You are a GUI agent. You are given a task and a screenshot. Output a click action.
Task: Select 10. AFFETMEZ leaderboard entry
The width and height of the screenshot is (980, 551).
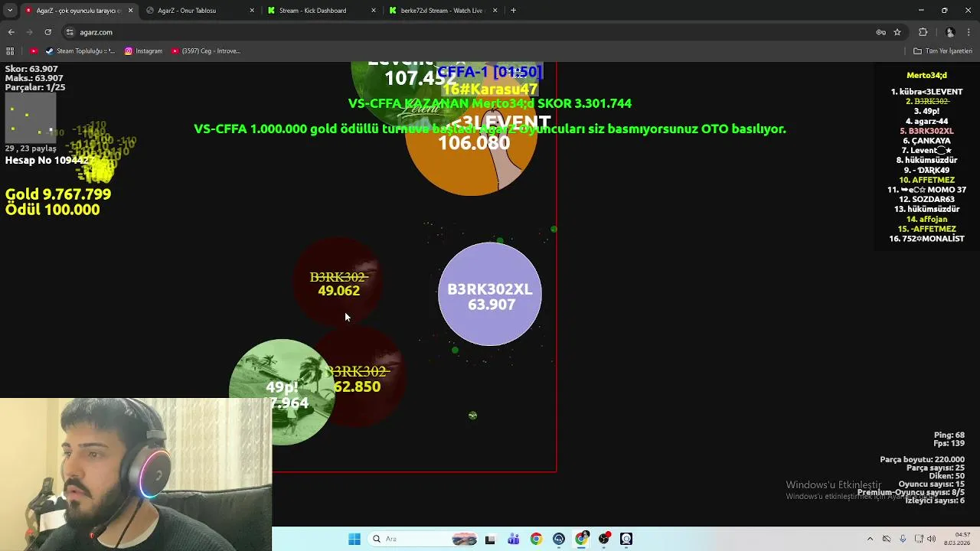[x=926, y=180]
